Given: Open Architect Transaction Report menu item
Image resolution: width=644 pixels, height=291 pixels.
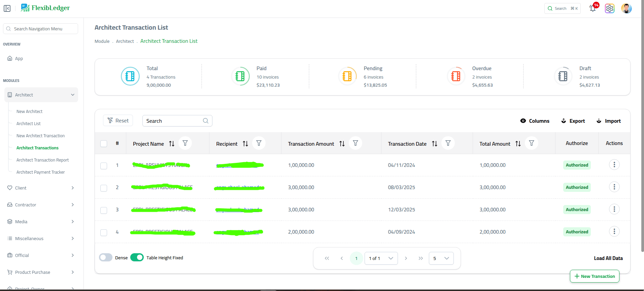Looking at the screenshot, I should (42, 160).
